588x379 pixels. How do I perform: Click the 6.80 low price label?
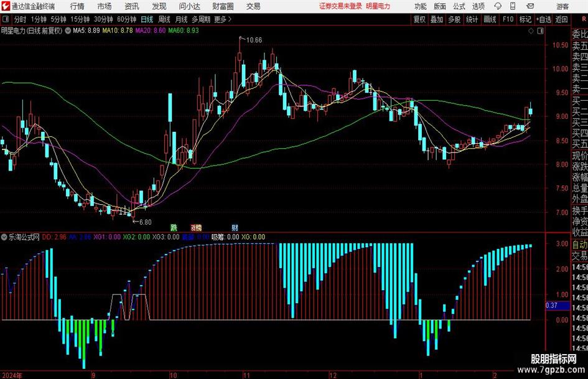coord(145,222)
